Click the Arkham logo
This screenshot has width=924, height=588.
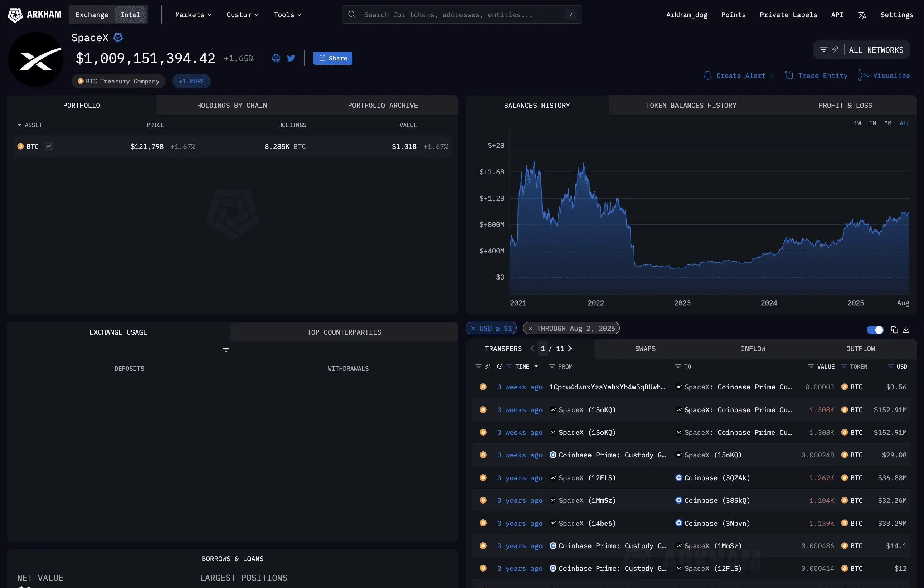tap(35, 15)
